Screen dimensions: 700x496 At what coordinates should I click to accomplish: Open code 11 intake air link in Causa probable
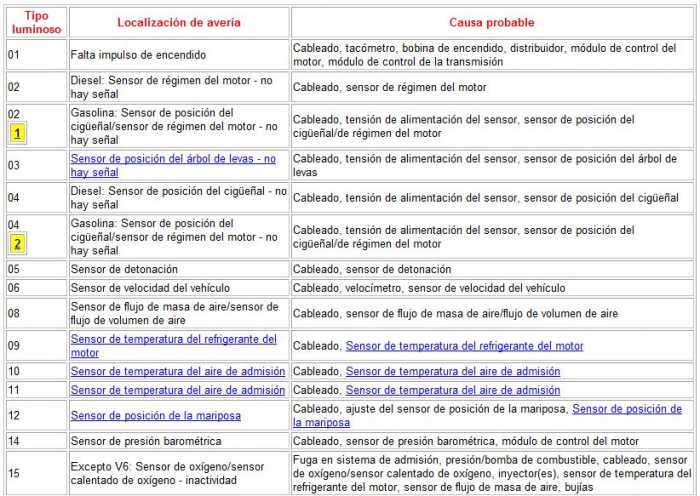[452, 390]
